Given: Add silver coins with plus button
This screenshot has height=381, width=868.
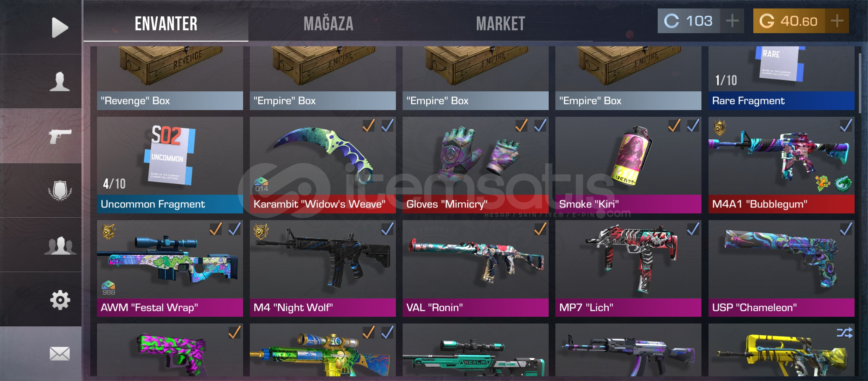Looking at the screenshot, I should tap(732, 21).
